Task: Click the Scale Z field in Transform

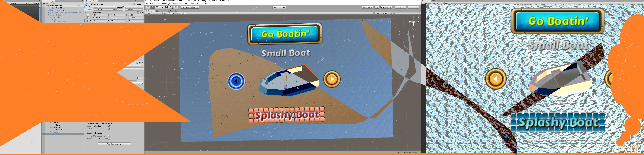Action: coord(136,21)
